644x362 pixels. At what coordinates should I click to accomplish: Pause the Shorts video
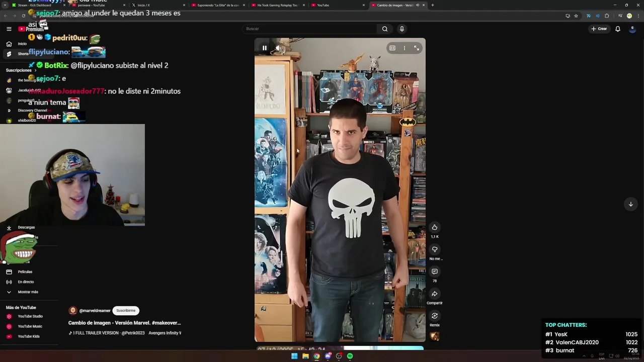pyautogui.click(x=264, y=48)
